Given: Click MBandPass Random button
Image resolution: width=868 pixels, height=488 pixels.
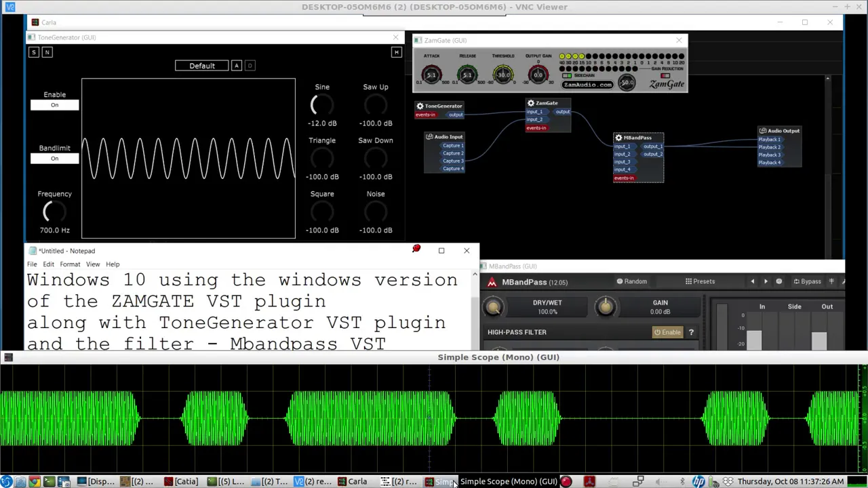Looking at the screenshot, I should click(x=631, y=281).
